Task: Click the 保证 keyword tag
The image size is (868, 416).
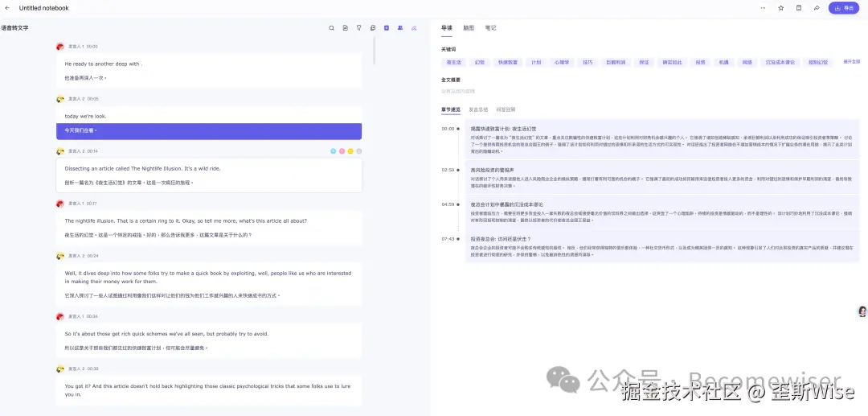Action: [x=644, y=63]
